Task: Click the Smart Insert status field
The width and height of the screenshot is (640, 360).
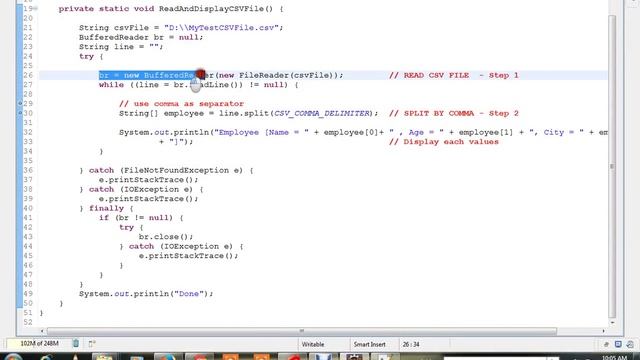Action: tap(369, 344)
